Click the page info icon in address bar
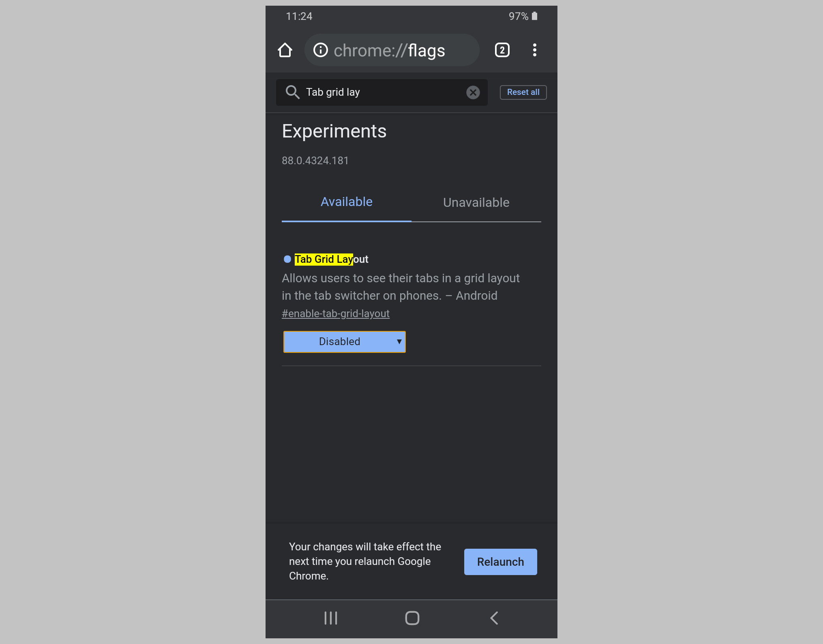 [320, 49]
